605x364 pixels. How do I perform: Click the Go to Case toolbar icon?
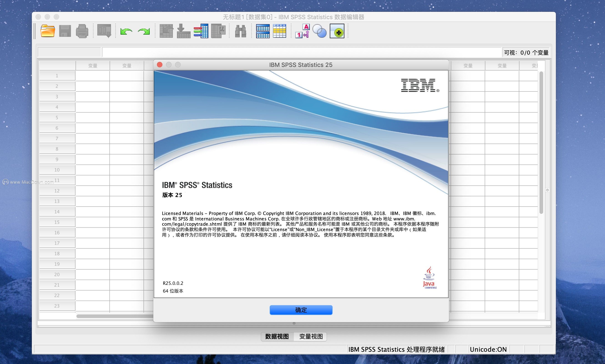coord(166,31)
